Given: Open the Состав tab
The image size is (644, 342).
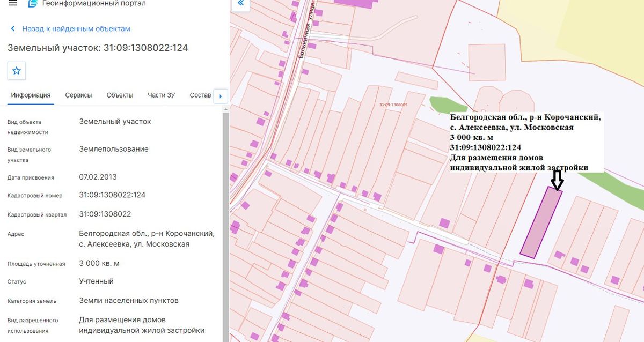Looking at the screenshot, I should point(201,95).
